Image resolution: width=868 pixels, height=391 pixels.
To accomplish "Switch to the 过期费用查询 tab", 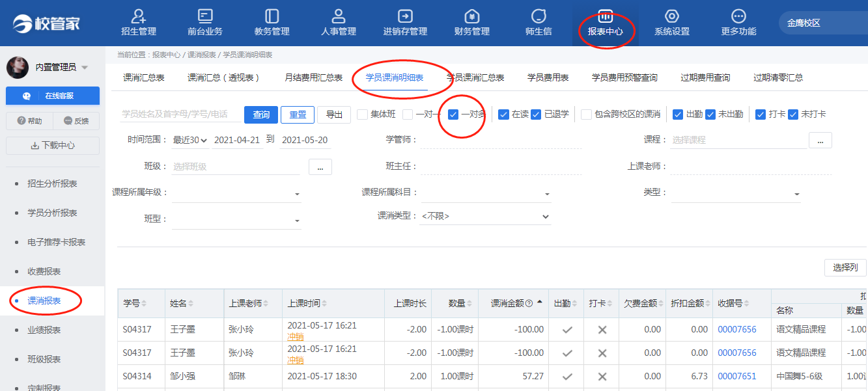I will 705,77.
